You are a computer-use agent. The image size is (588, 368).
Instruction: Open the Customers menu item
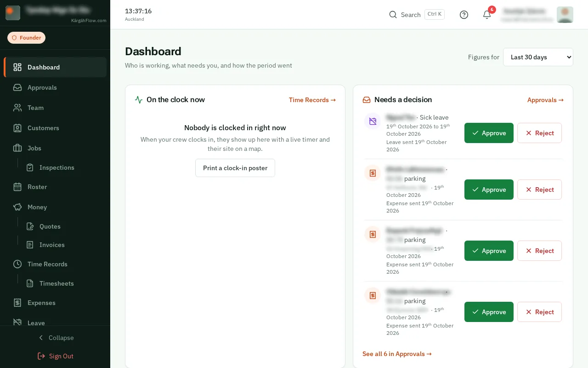click(x=55, y=128)
